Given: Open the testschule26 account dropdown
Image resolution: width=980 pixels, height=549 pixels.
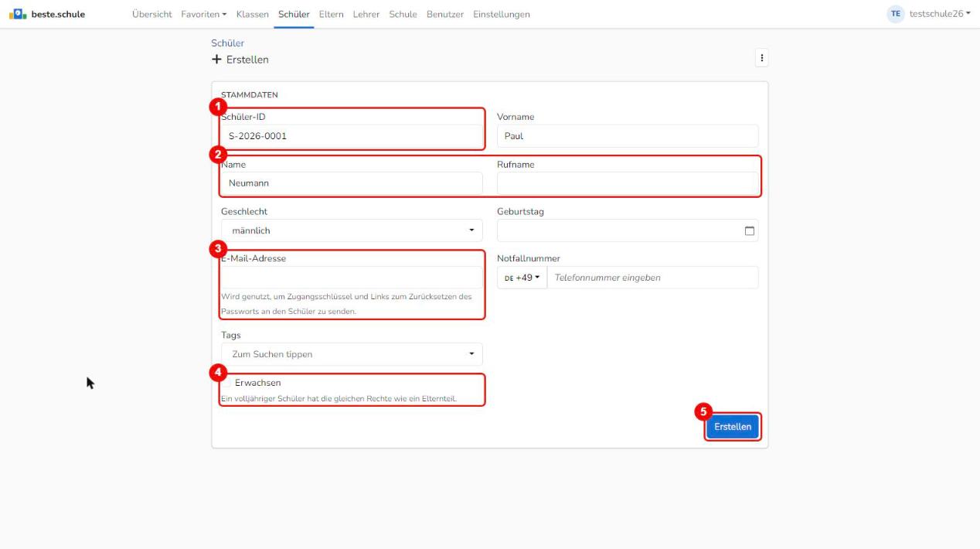Looking at the screenshot, I should (x=941, y=14).
